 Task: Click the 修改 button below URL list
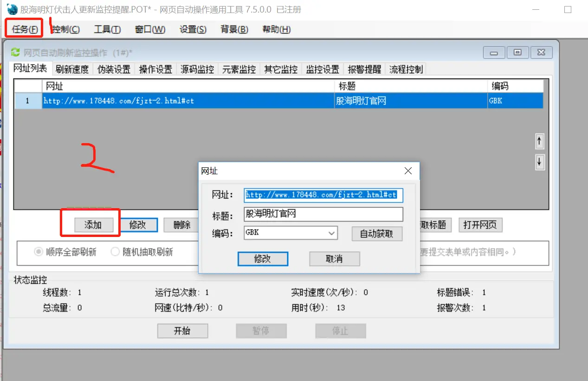tap(137, 225)
